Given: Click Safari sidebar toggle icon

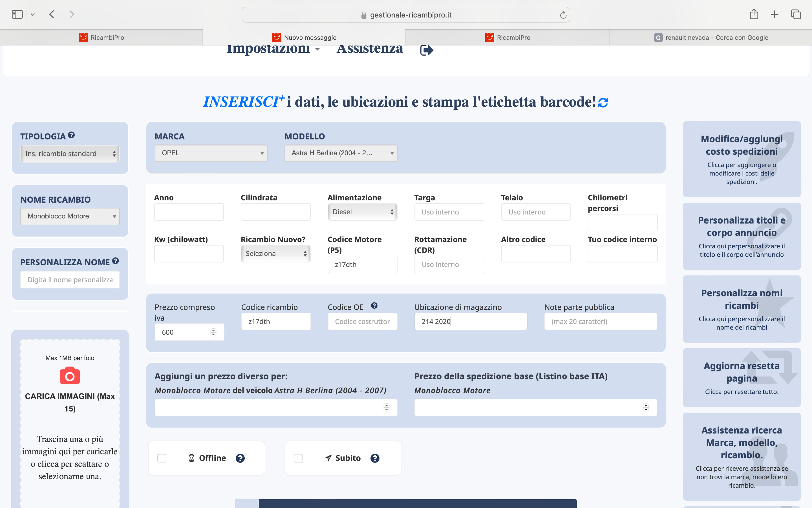Looking at the screenshot, I should pyautogui.click(x=17, y=14).
